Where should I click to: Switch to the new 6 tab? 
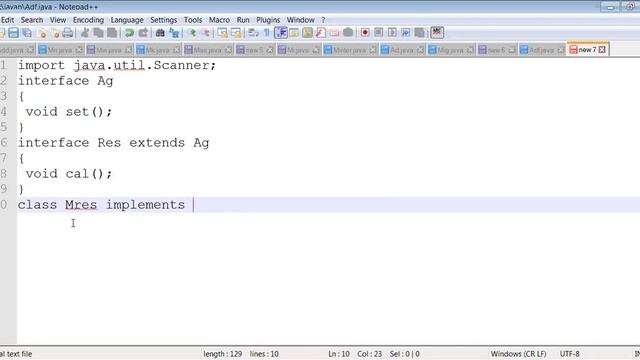click(496, 50)
